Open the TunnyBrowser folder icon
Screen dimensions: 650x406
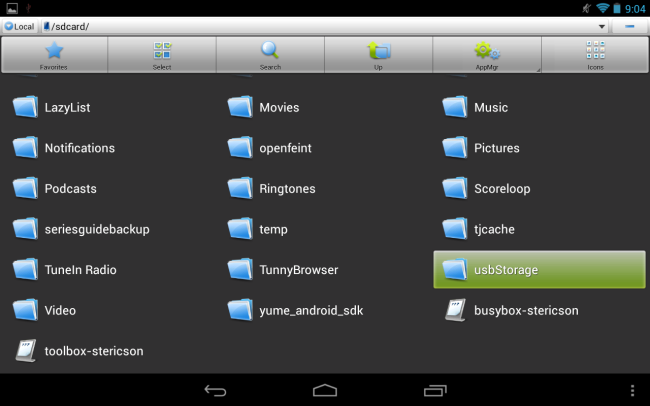click(240, 270)
